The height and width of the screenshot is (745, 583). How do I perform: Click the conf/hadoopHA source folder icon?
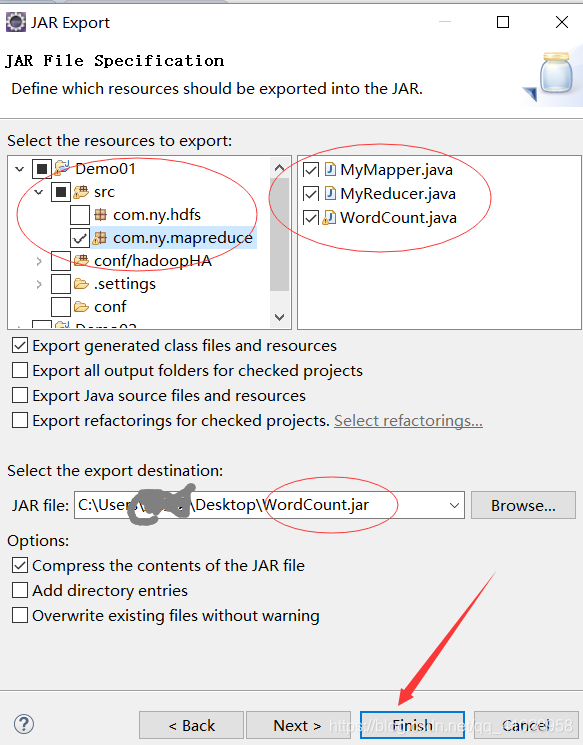point(81,260)
